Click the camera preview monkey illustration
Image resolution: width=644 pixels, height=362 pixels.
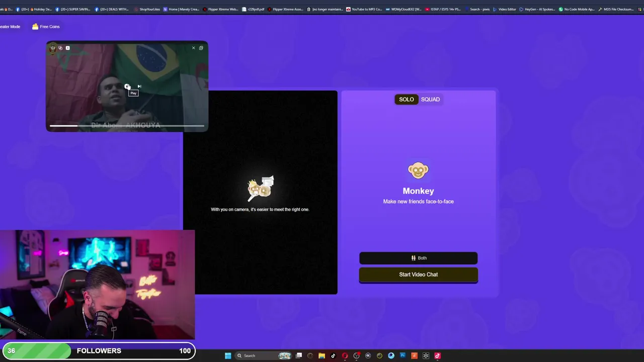[261, 188]
